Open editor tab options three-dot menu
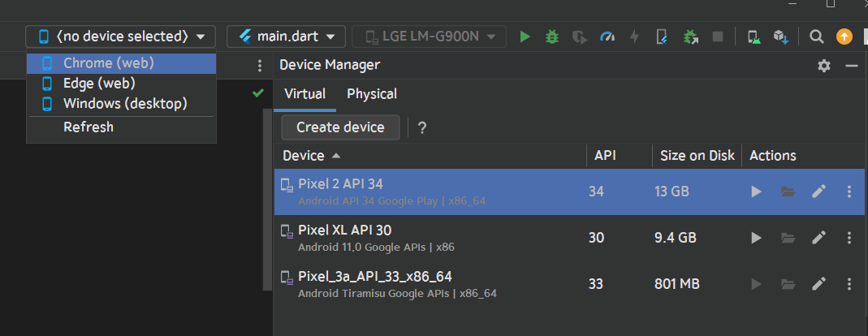 point(260,67)
